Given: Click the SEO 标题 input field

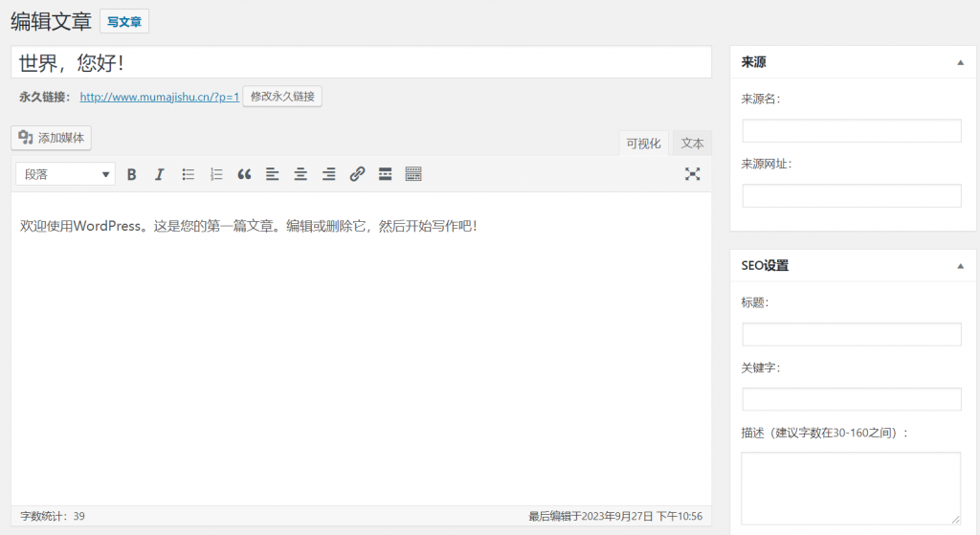Looking at the screenshot, I should click(x=851, y=334).
